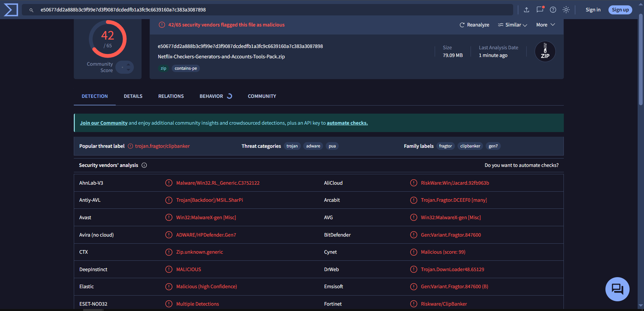Viewport: 644px width, 311px height.
Task: Click the Reanalyze button label
Action: pos(478,25)
